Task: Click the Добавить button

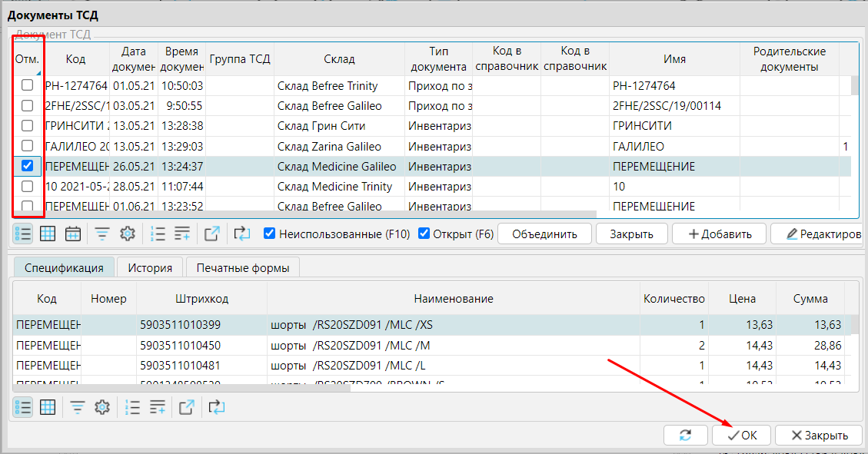Action: 719,234
